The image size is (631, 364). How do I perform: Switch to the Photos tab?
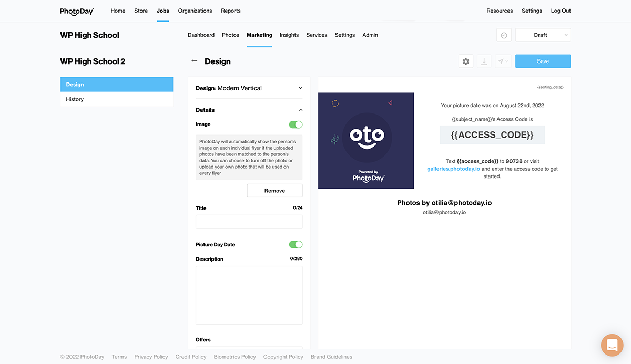[230, 35]
